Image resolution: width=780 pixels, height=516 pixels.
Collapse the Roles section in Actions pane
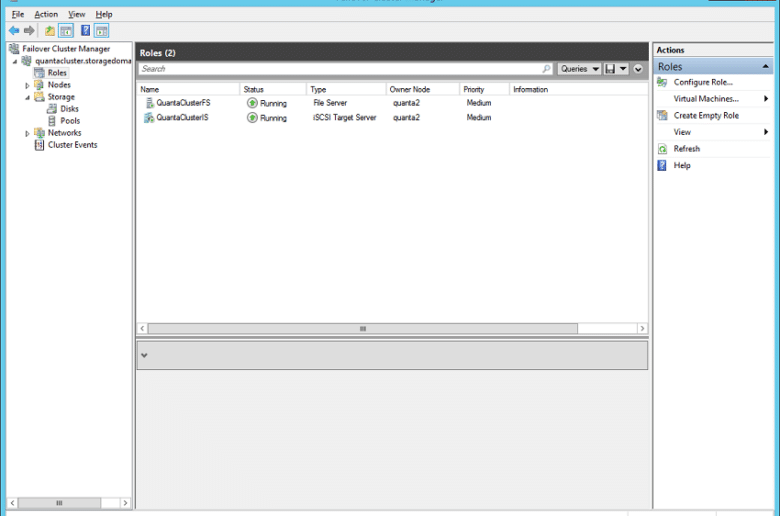(x=766, y=66)
